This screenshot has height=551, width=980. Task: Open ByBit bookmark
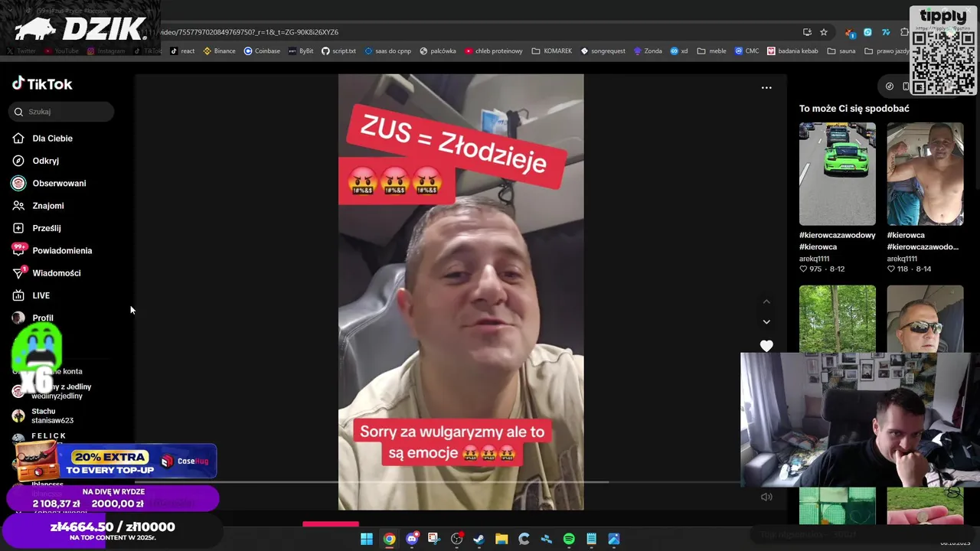[x=301, y=51]
